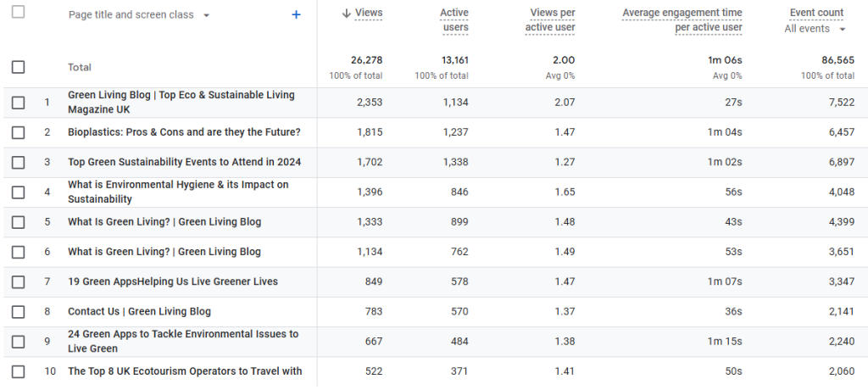The height and width of the screenshot is (390, 868).
Task: Click title Contact Us | Green Living Blog
Action: point(140,312)
